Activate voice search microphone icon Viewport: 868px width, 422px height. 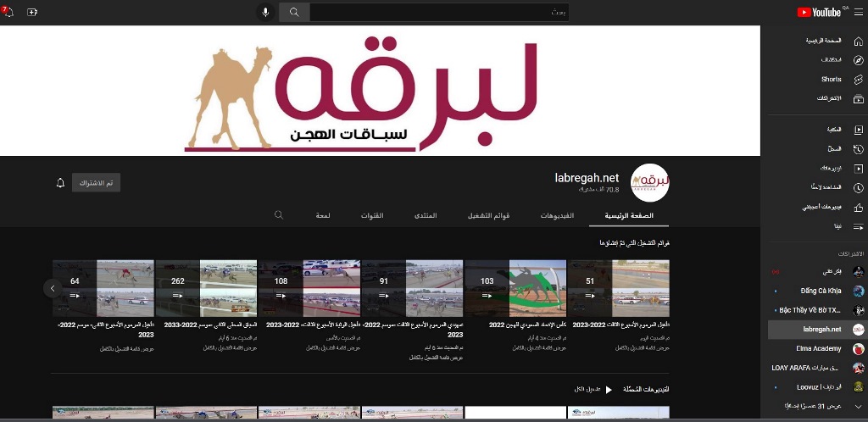click(x=265, y=12)
